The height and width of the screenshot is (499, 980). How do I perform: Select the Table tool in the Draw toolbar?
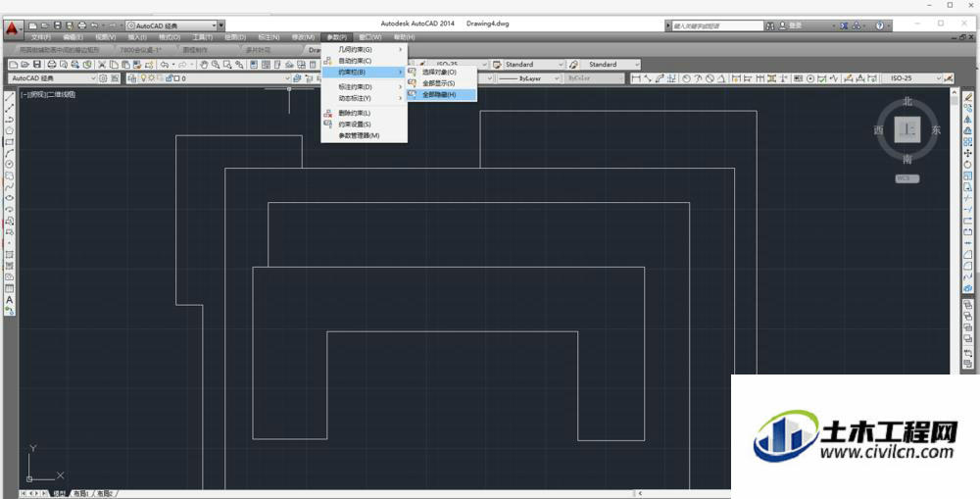pyautogui.click(x=10, y=288)
